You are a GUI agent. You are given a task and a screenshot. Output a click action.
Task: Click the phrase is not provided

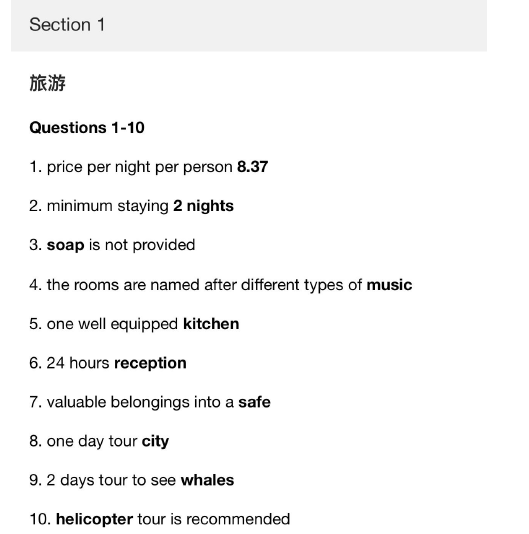(142, 246)
